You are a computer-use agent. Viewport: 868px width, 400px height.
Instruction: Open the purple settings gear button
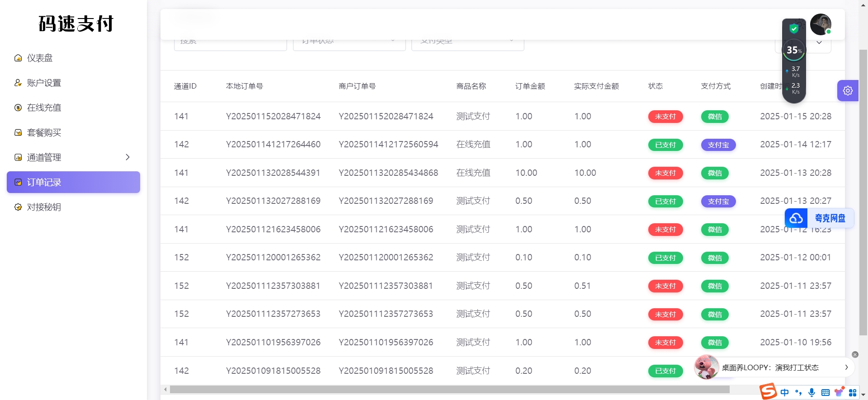(x=847, y=90)
